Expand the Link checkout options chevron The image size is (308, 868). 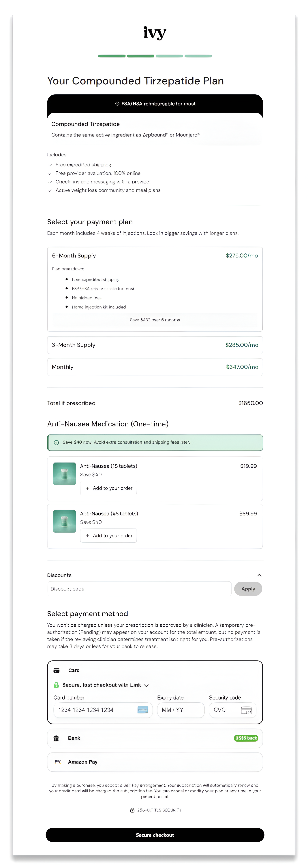pyautogui.click(x=146, y=685)
